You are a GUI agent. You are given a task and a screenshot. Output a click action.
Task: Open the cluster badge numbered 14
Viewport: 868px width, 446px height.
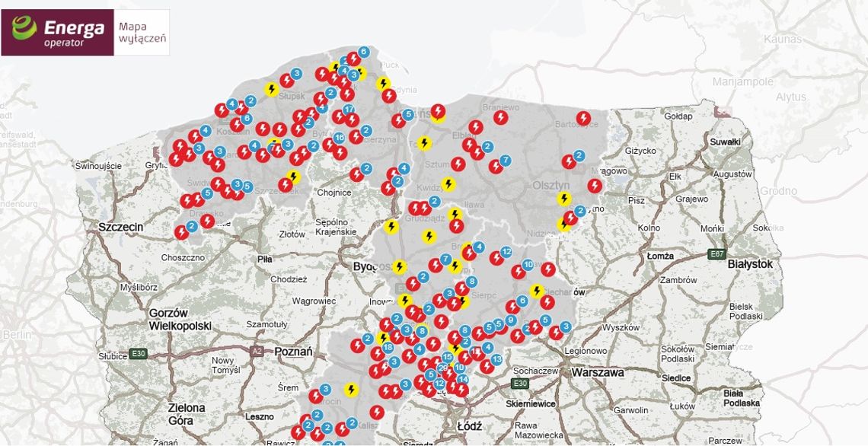(x=462, y=379)
